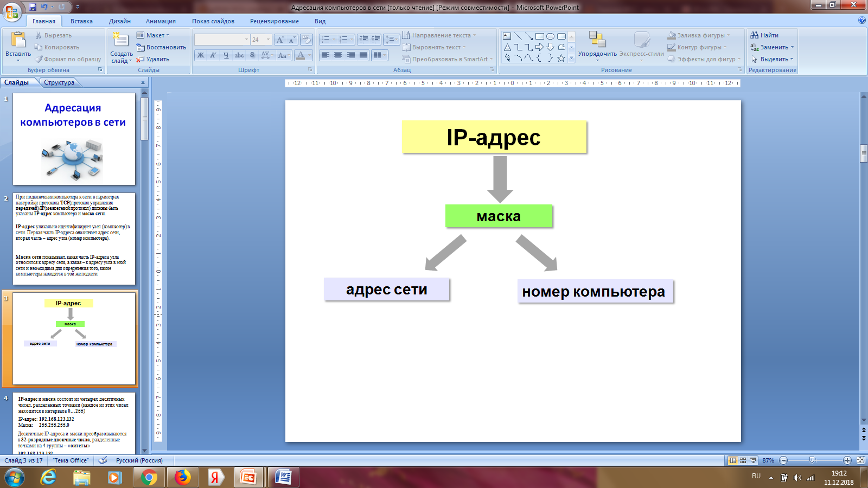The image size is (868, 488).
Task: Select the straight Line shape
Action: pyautogui.click(x=518, y=36)
